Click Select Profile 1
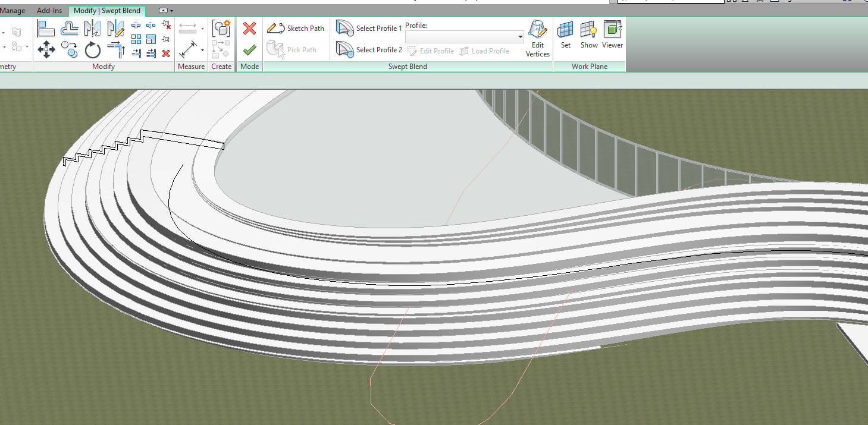The image size is (868, 425). (x=369, y=28)
